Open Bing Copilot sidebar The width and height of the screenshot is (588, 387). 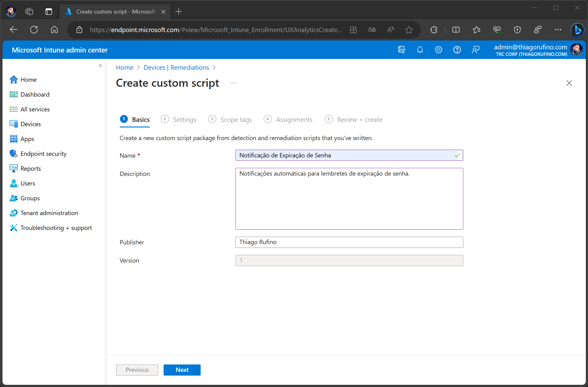[x=577, y=30]
